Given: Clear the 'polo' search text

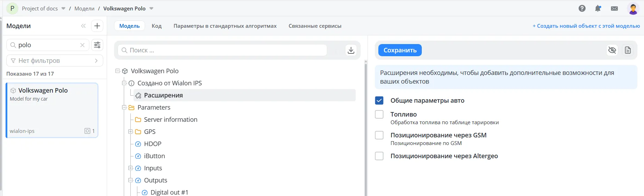Looking at the screenshot, I should pos(82,45).
